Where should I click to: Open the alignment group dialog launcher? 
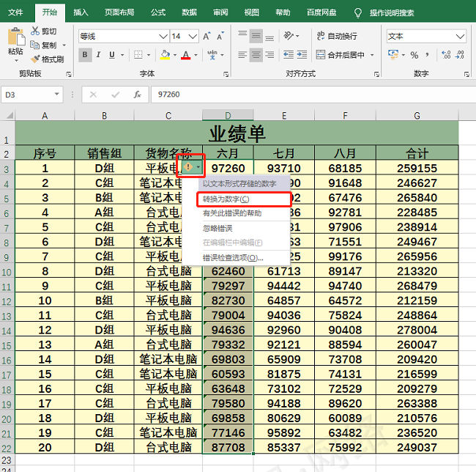(x=376, y=74)
